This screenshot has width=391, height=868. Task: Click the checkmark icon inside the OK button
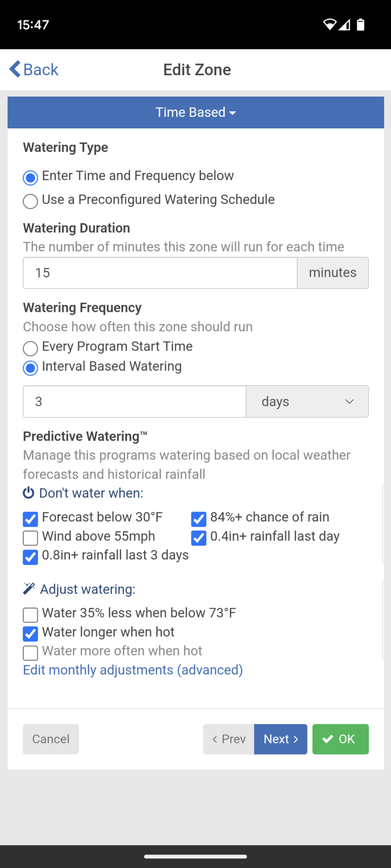coord(328,739)
